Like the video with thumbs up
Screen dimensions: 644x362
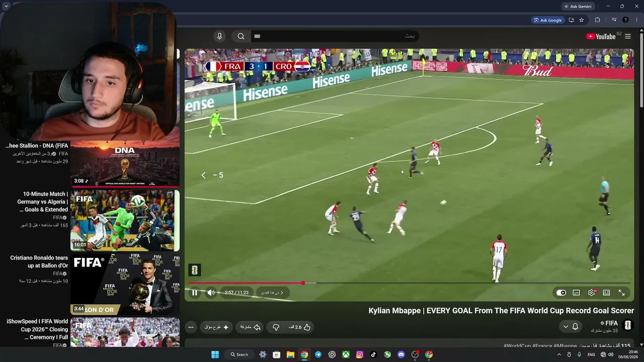tap(300, 327)
